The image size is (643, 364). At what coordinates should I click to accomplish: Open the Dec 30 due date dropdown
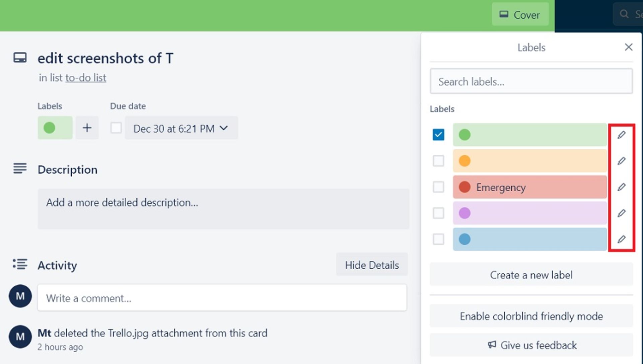tap(181, 128)
